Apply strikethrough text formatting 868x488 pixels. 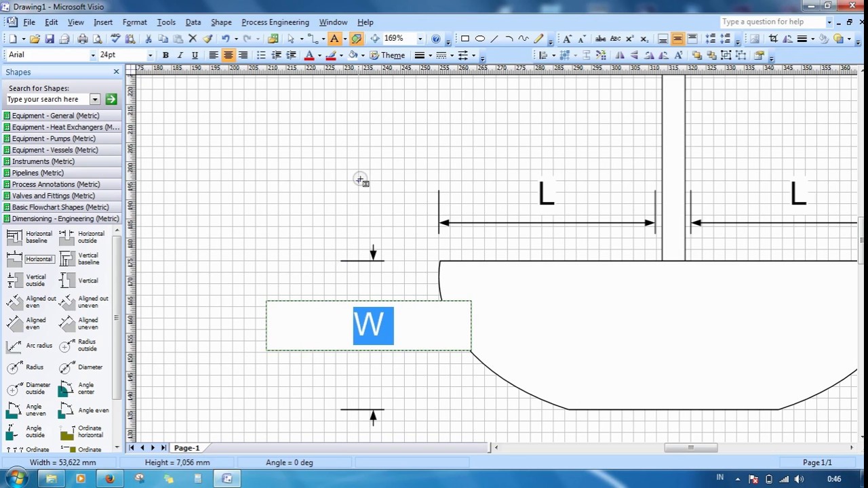pos(600,39)
